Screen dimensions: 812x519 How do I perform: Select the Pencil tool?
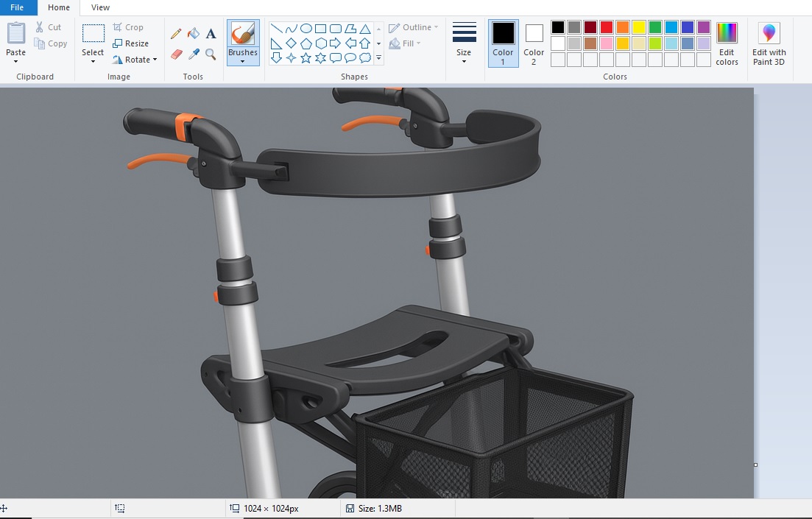[176, 34]
